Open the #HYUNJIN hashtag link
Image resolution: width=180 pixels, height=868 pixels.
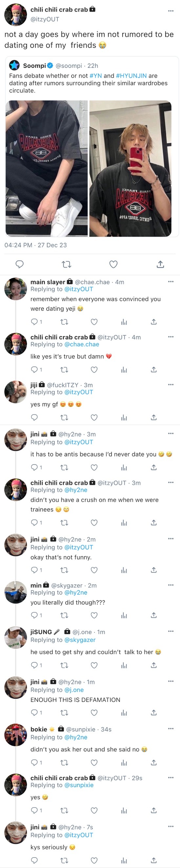tap(131, 76)
